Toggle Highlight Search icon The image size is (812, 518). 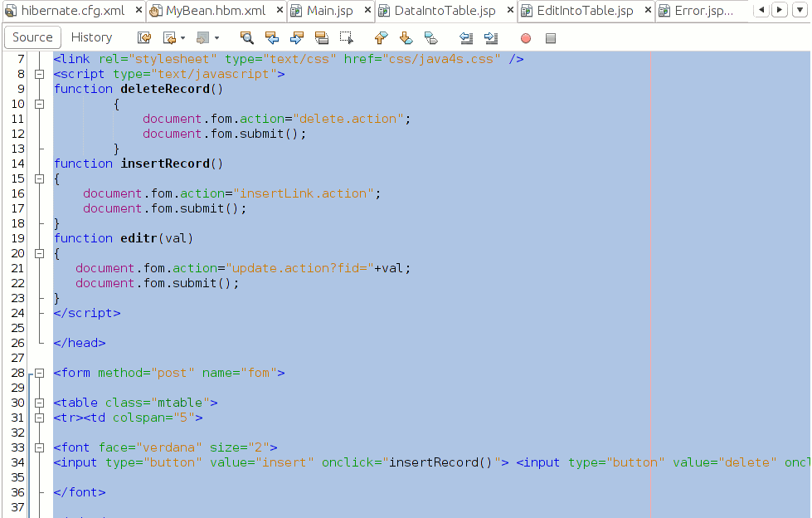coord(322,37)
